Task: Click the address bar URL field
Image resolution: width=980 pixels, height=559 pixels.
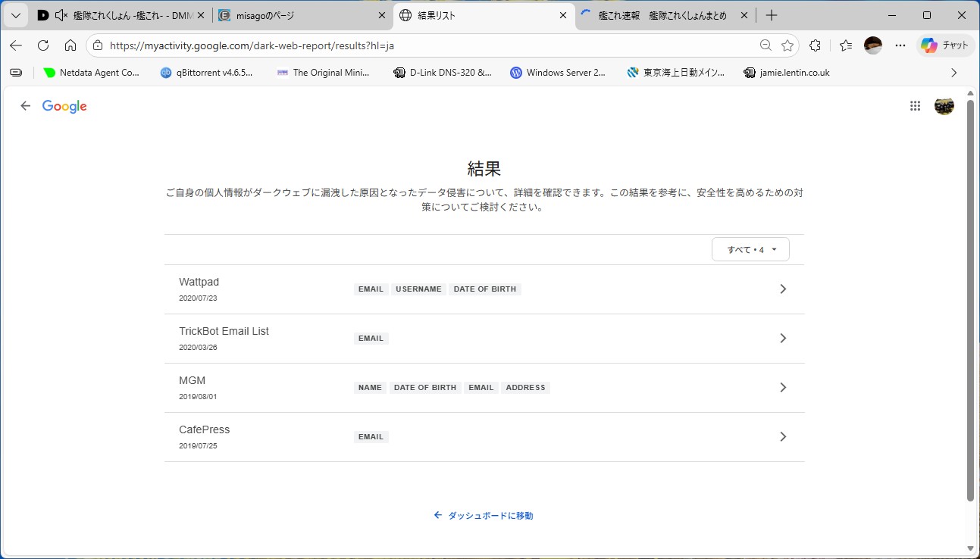Action: [x=424, y=45]
